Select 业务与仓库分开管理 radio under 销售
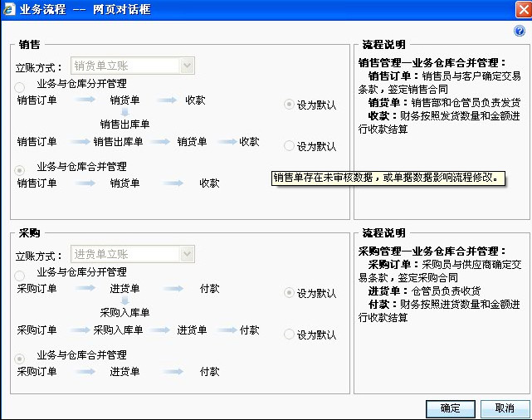The width and height of the screenshot is (532, 420). coord(20,87)
